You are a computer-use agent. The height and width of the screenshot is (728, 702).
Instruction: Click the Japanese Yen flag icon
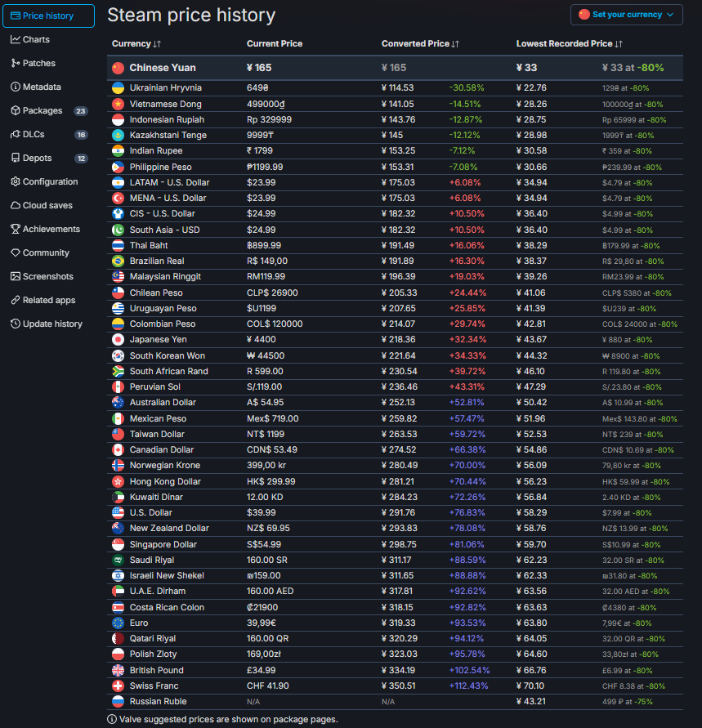point(118,339)
